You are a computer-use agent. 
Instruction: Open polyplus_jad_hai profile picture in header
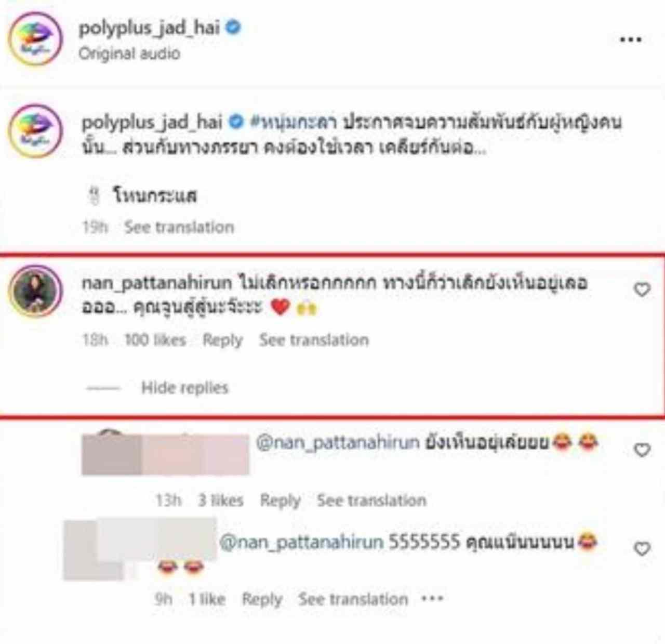point(35,40)
